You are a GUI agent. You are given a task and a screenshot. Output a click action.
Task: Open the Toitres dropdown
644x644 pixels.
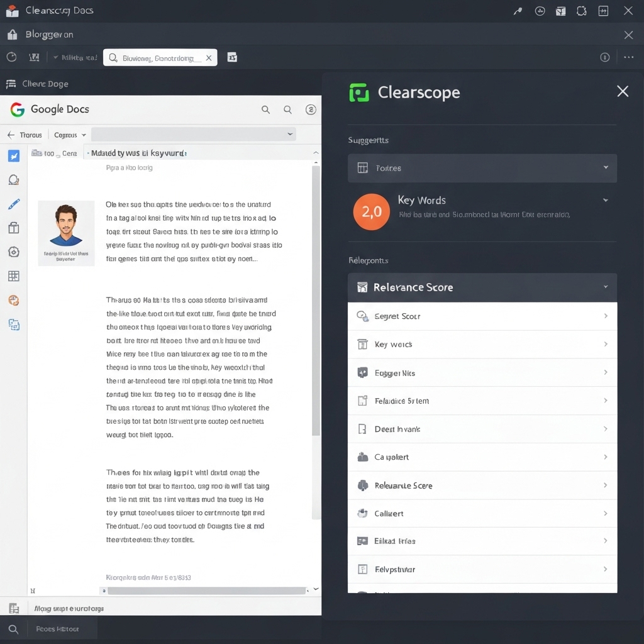point(482,168)
